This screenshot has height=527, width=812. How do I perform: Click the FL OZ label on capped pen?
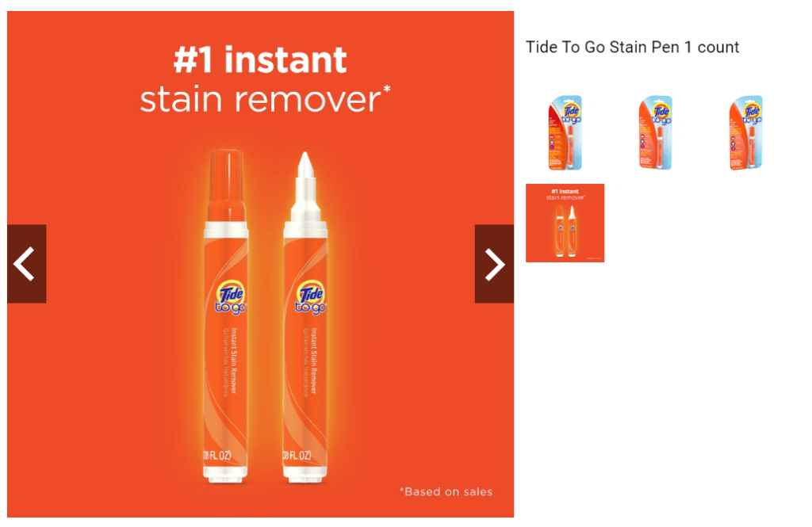point(217,456)
